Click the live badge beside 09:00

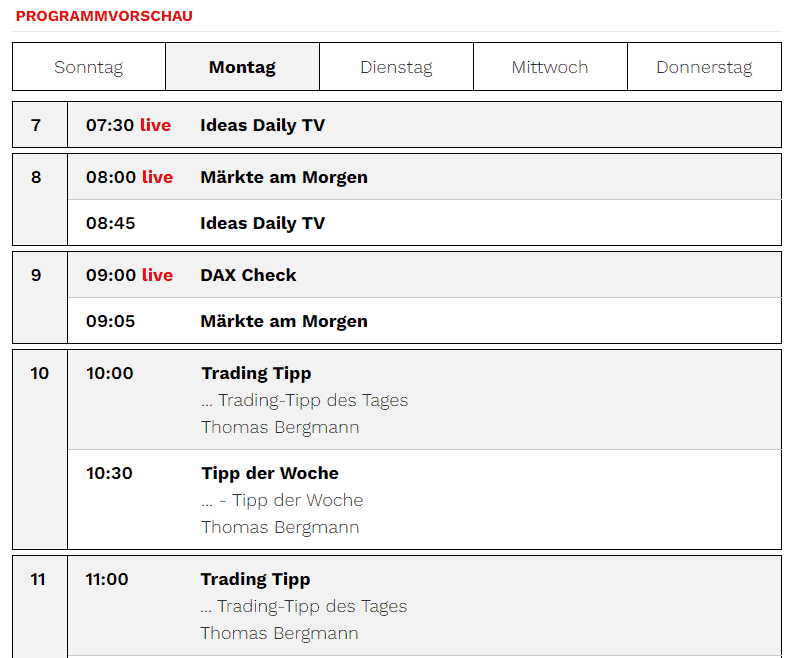157,275
